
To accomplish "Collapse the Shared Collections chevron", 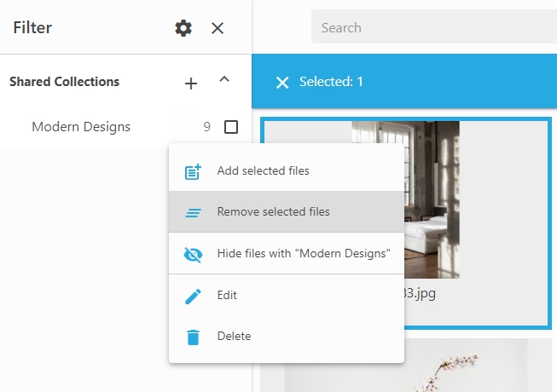I will (224, 80).
